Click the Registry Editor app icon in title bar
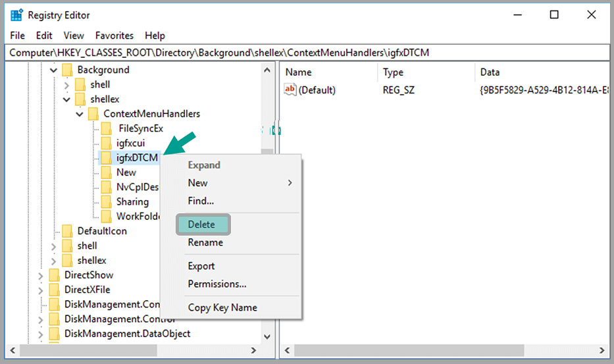The width and height of the screenshot is (614, 364). 16,15
